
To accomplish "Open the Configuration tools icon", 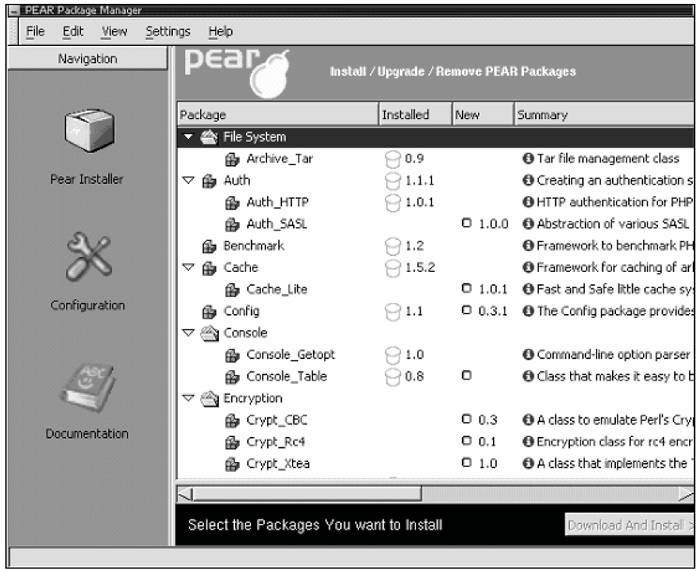I will (x=89, y=257).
